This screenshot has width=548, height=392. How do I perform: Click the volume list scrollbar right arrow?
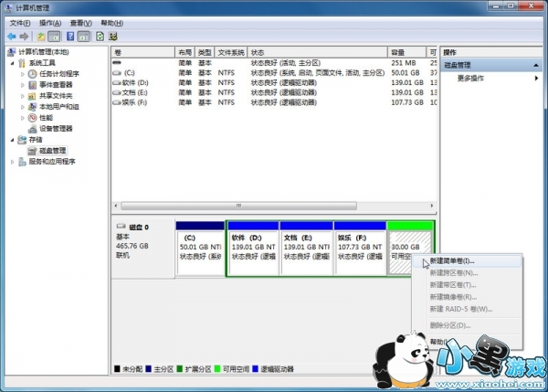pyautogui.click(x=432, y=206)
